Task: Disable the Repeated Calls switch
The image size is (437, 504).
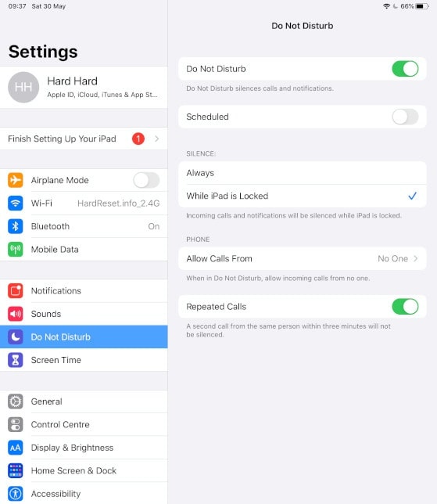Action: 405,306
